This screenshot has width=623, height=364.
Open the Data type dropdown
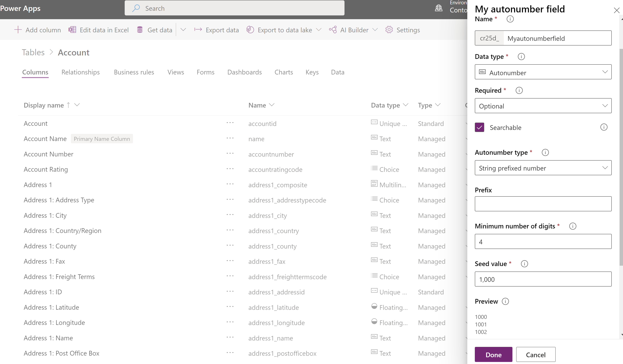point(543,72)
